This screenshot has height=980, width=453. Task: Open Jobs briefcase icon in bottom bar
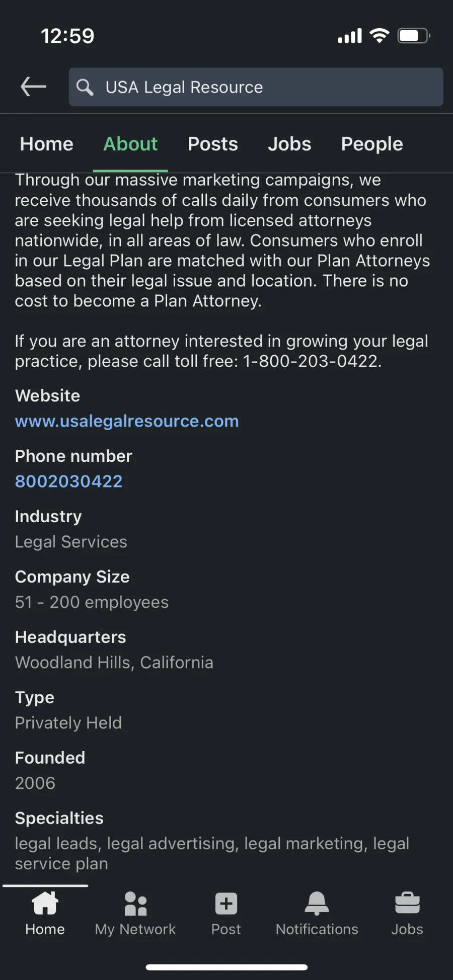click(407, 903)
